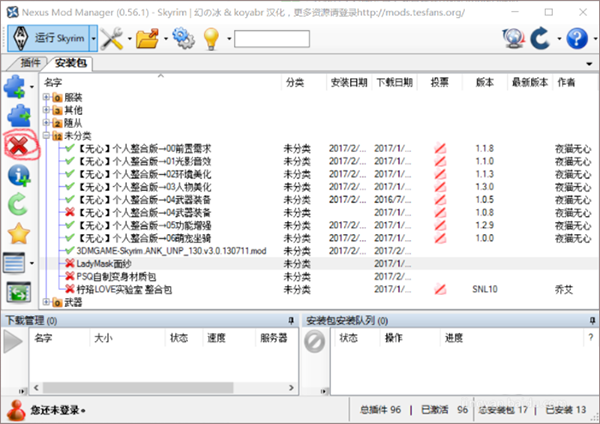This screenshot has width=600, height=424.
Task: Click the 安装包安装队列 (0) panel title
Action: point(347,320)
